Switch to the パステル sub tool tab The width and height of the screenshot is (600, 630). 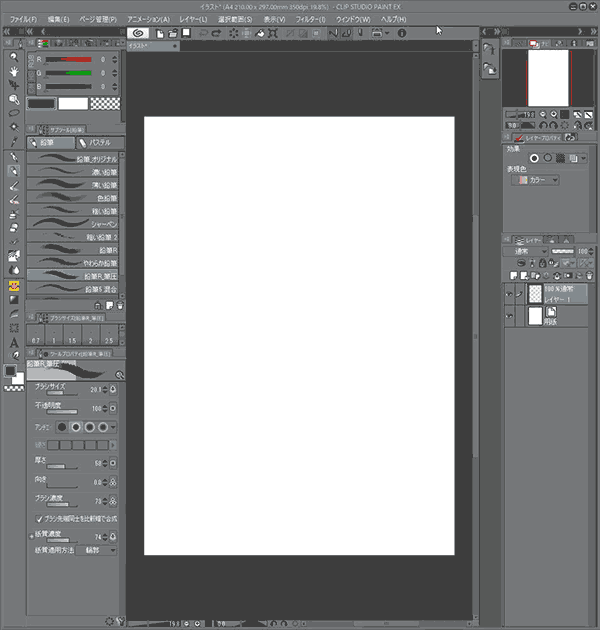coord(100,143)
